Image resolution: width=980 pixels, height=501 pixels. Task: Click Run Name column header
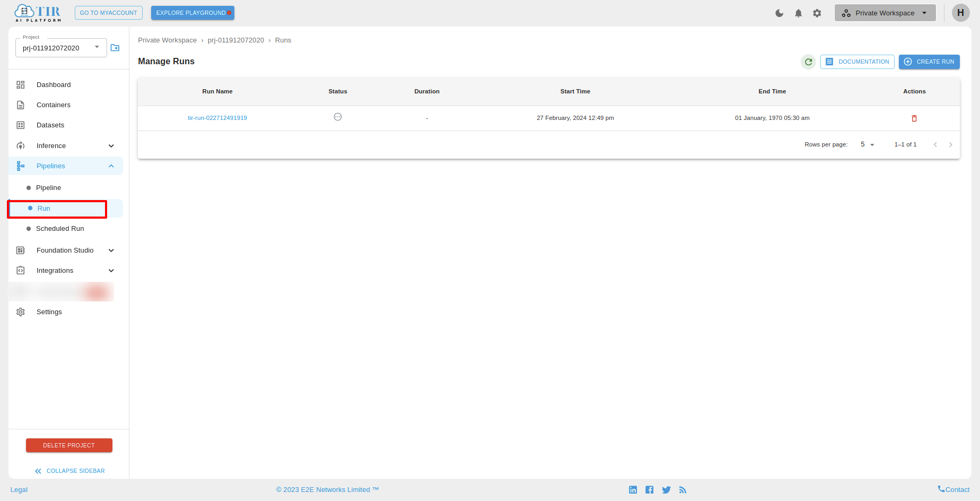217,91
